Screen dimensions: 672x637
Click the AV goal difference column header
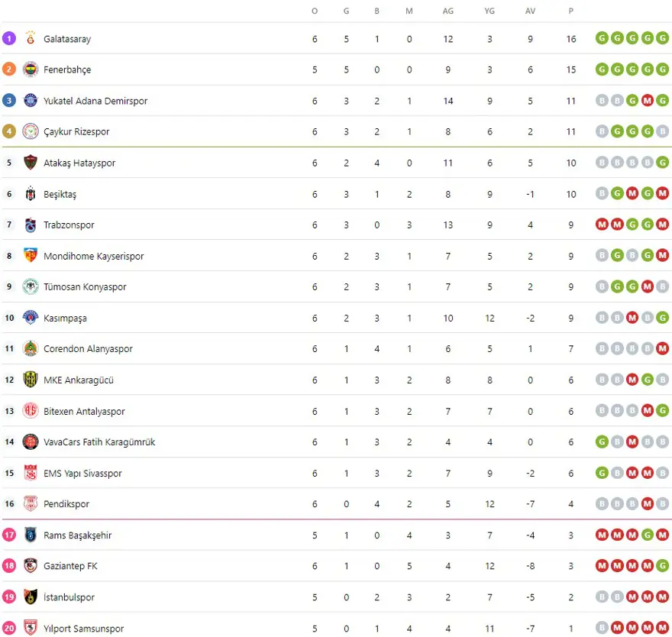530,11
